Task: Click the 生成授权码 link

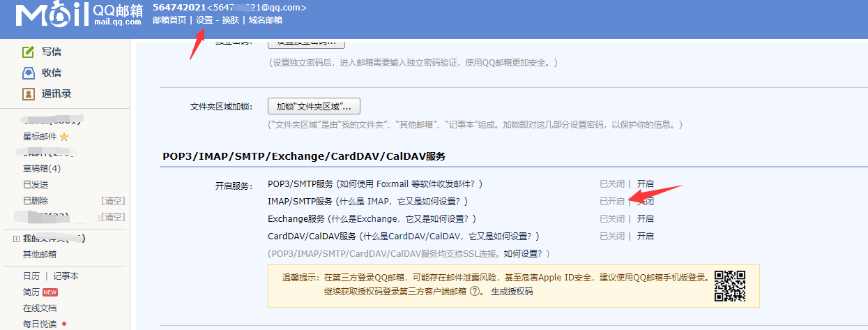Action: (512, 292)
